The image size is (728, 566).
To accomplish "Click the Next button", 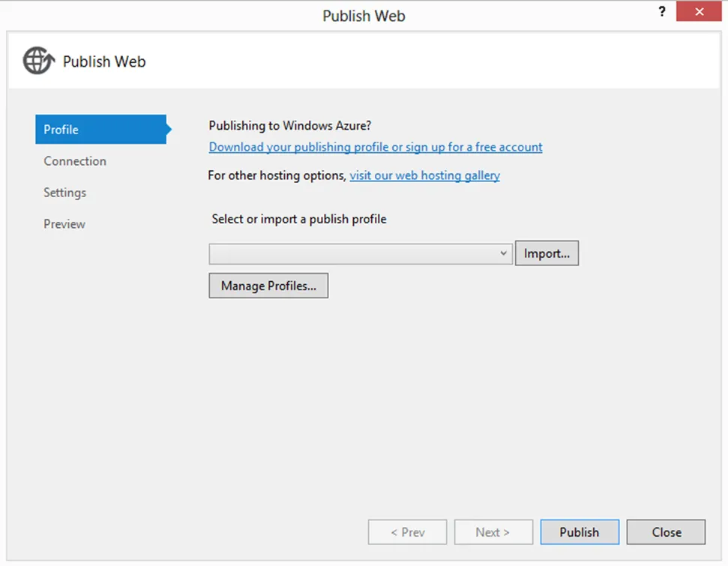I will click(x=493, y=532).
